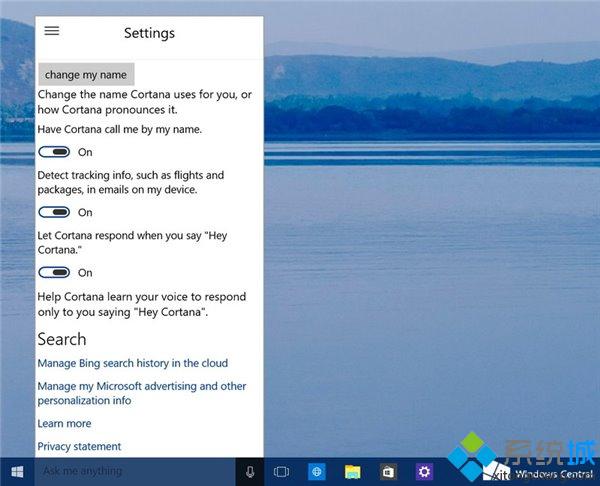Open the Privacy statement link
This screenshot has width=600, height=486.
pyautogui.click(x=79, y=446)
